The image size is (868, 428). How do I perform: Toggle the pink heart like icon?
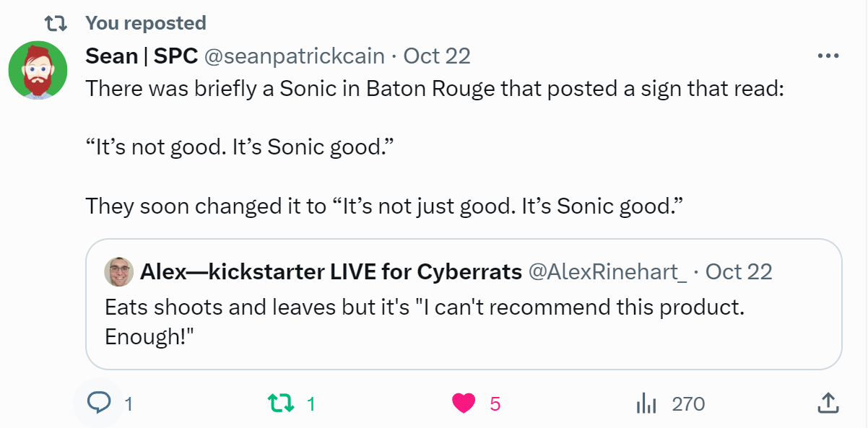pos(463,403)
